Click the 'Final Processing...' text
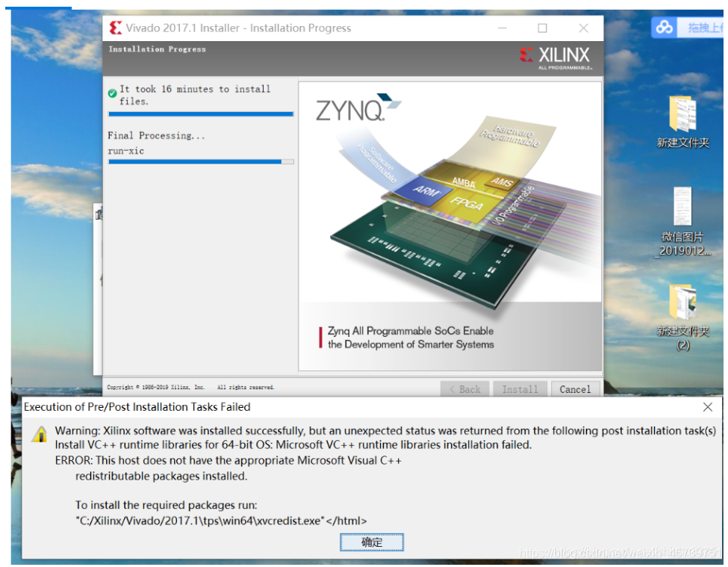The height and width of the screenshot is (567, 728). pos(156,136)
